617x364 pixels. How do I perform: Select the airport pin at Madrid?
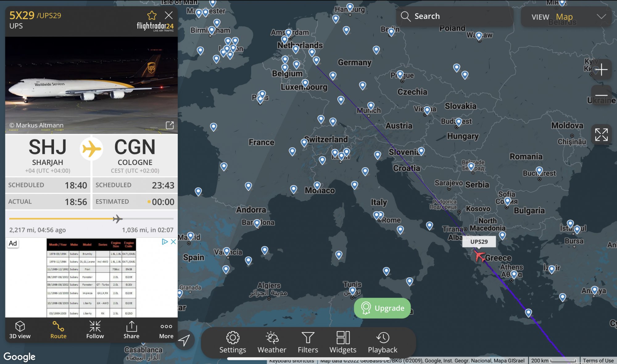click(x=190, y=236)
